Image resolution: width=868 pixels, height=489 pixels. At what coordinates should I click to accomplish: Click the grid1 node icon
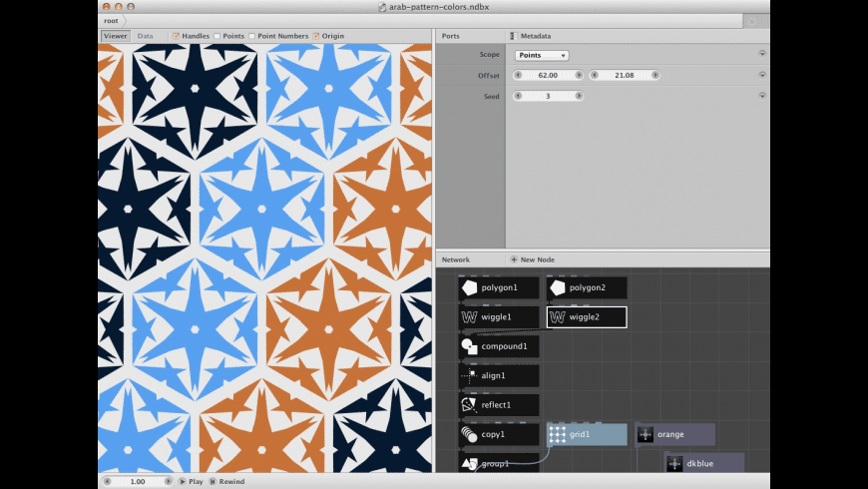pyautogui.click(x=558, y=435)
